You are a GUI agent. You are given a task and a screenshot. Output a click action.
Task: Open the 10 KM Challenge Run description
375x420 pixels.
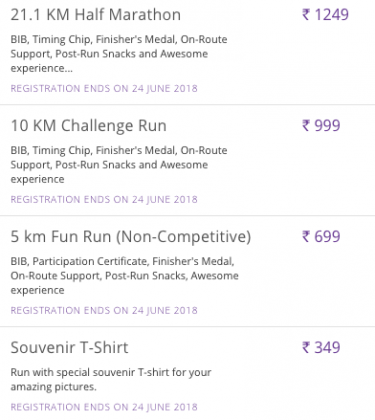[x=119, y=165]
